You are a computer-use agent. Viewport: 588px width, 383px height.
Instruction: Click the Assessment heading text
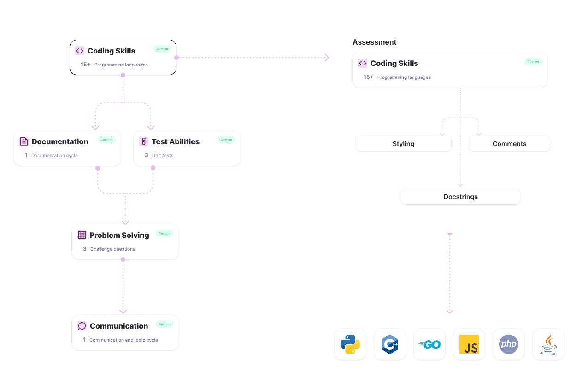pyautogui.click(x=375, y=42)
